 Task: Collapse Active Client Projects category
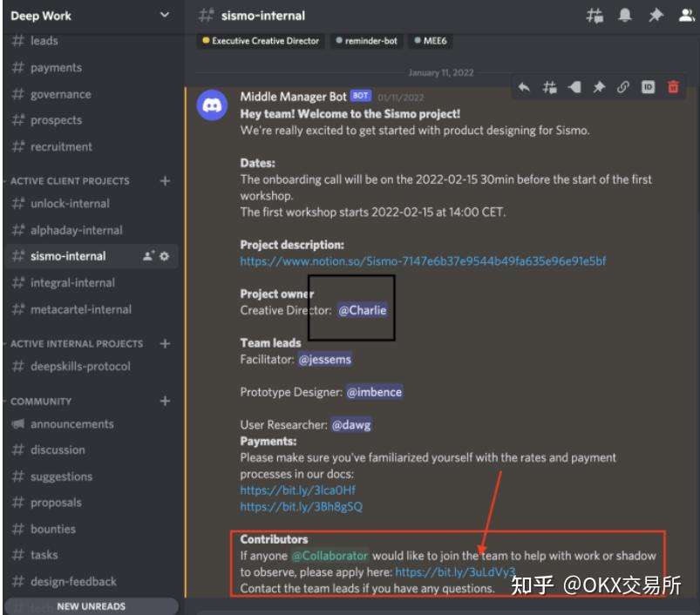pyautogui.click(x=70, y=181)
